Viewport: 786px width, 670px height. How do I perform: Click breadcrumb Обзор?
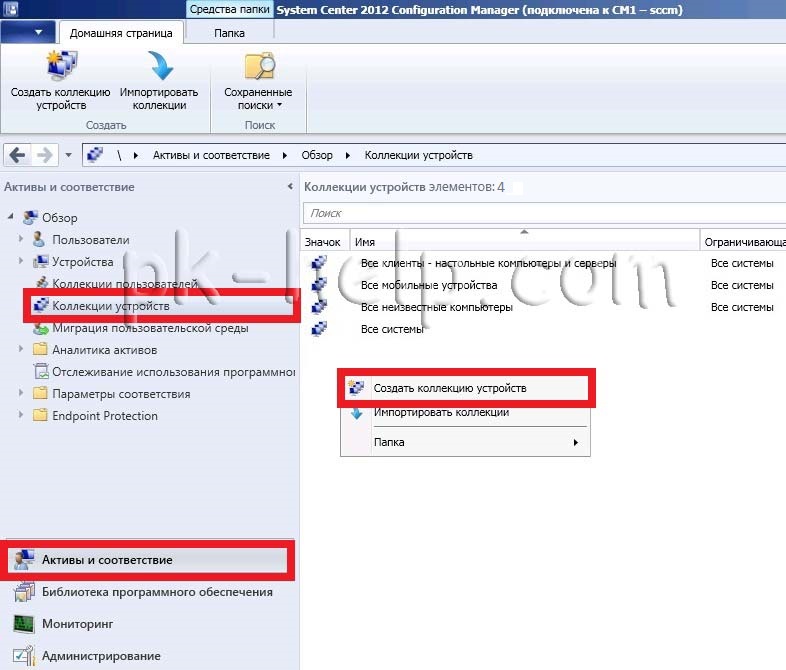[x=317, y=155]
